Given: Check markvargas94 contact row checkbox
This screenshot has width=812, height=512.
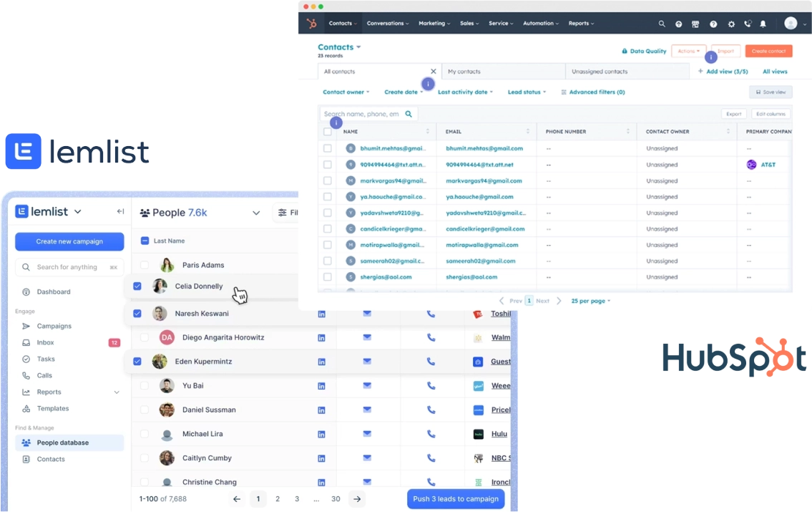Looking at the screenshot, I should 327,181.
